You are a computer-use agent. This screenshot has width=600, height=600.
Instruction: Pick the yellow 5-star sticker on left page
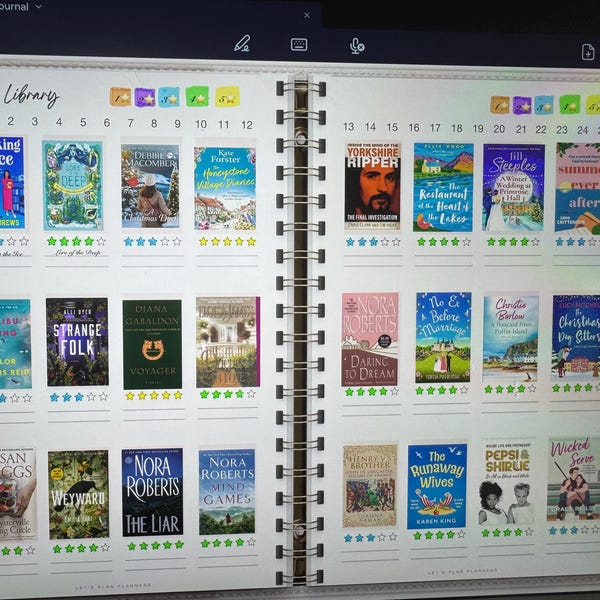[227, 96]
